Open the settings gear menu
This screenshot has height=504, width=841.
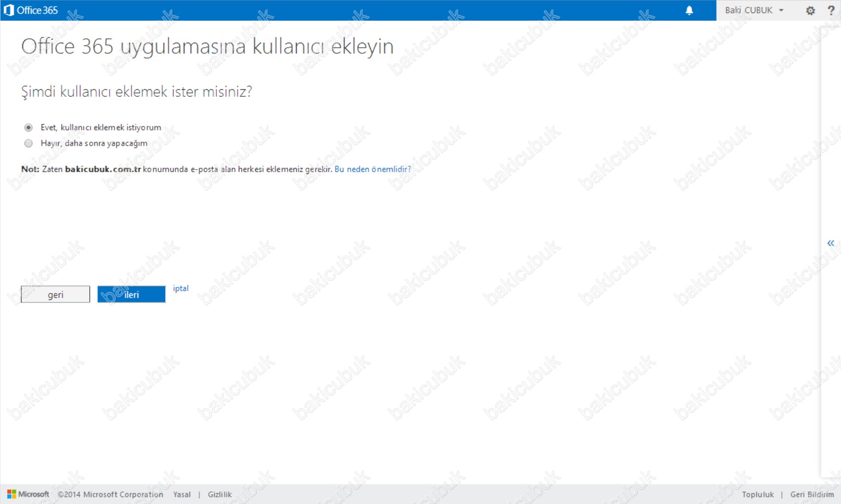pos(810,10)
